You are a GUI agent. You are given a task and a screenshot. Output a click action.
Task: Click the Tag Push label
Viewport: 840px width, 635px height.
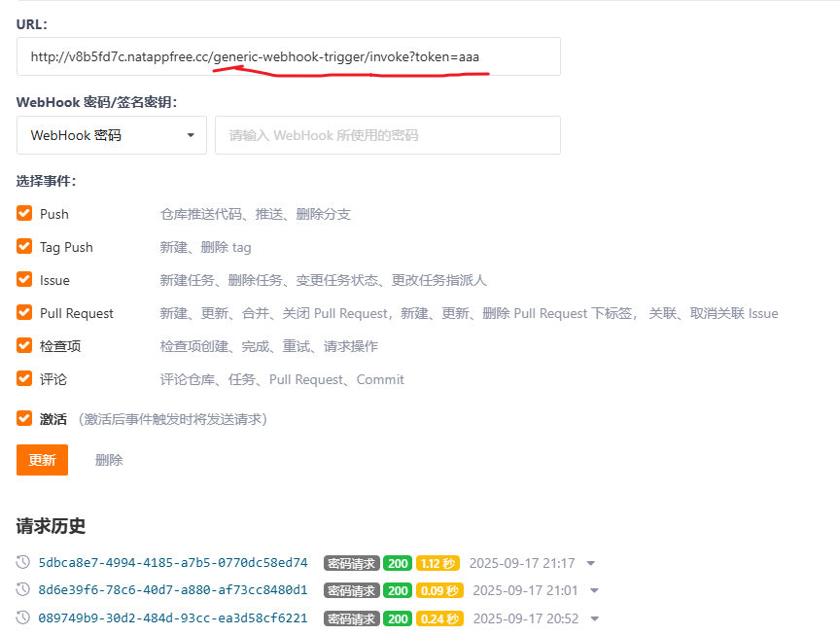pos(66,247)
